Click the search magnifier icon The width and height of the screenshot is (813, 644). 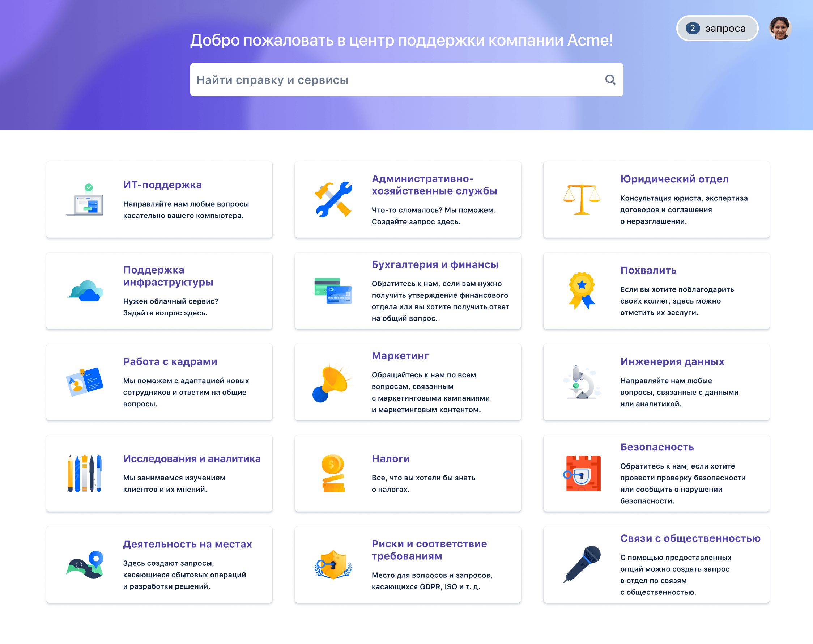pyautogui.click(x=610, y=80)
